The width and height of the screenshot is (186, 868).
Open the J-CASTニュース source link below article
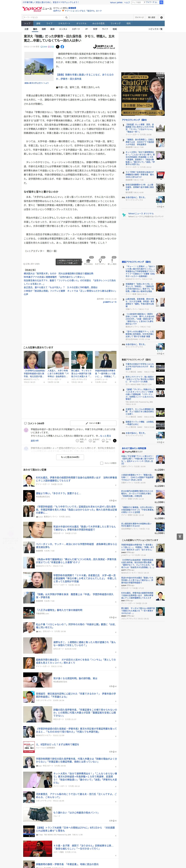tap(110, 302)
